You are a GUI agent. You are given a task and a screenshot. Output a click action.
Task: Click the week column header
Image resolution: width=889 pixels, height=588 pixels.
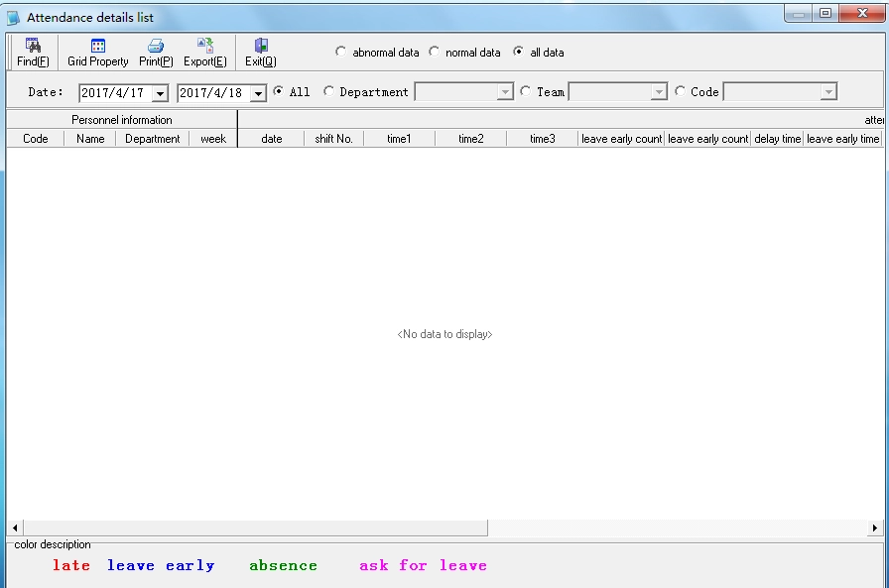[x=213, y=139]
